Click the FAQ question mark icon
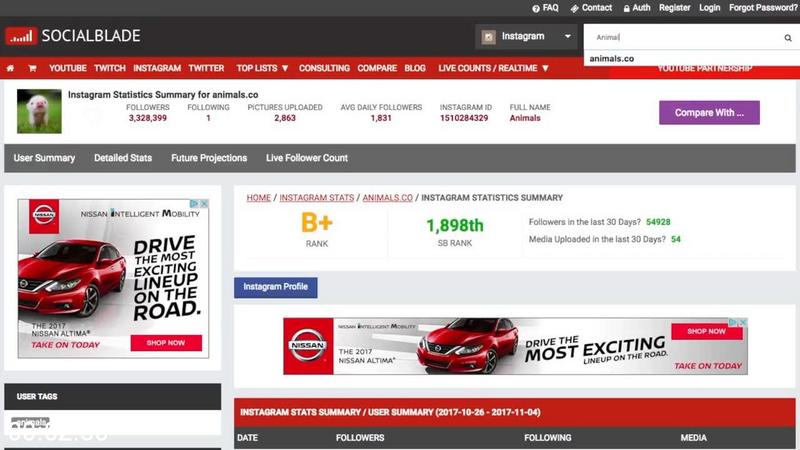Image resolution: width=800 pixels, height=450 pixels. [536, 8]
